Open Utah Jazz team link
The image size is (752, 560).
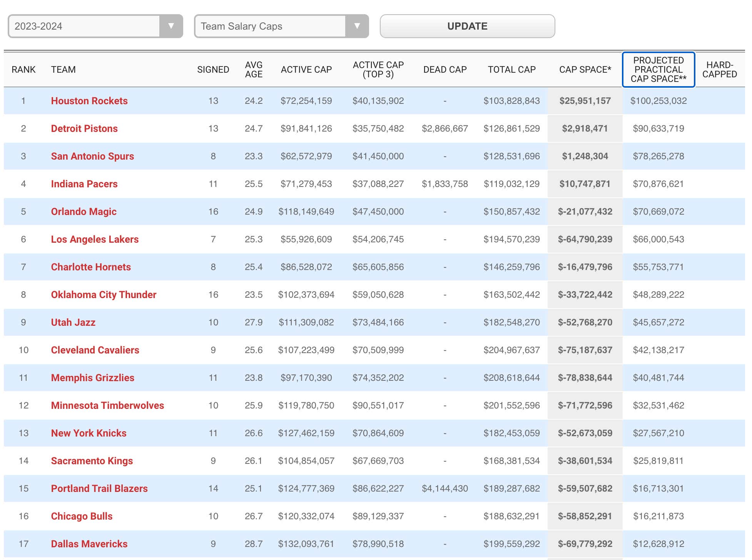point(73,322)
